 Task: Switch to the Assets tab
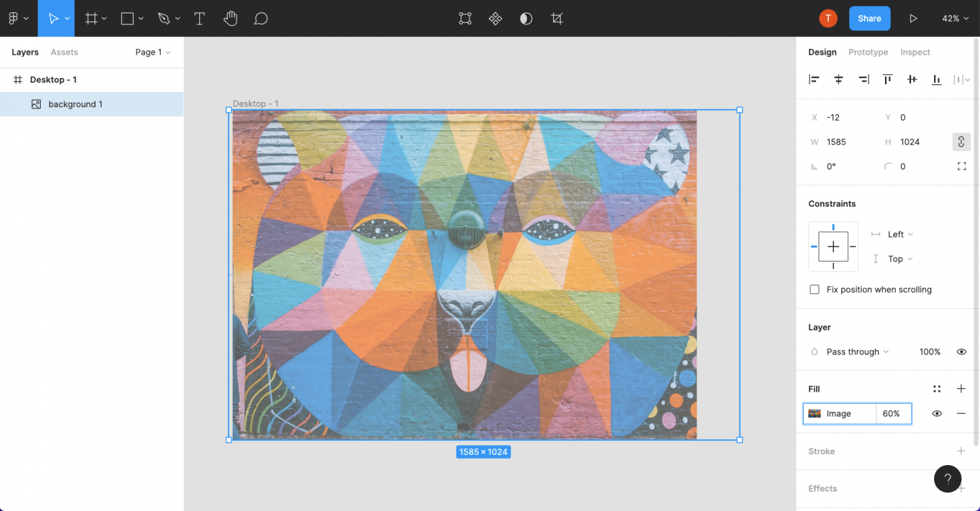pos(64,52)
